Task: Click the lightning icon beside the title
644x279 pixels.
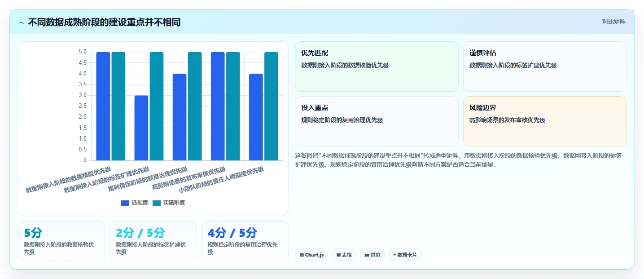Action: point(22,22)
